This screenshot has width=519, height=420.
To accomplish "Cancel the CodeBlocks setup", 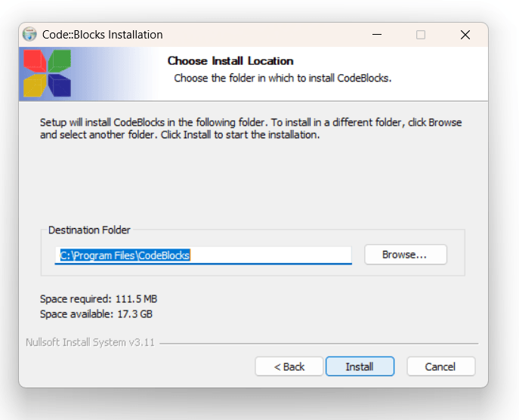I will point(440,366).
